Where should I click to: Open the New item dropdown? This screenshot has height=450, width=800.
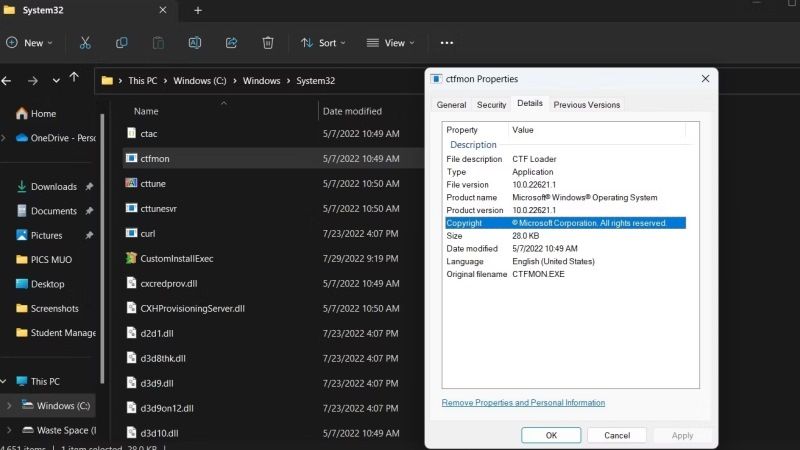tap(29, 43)
